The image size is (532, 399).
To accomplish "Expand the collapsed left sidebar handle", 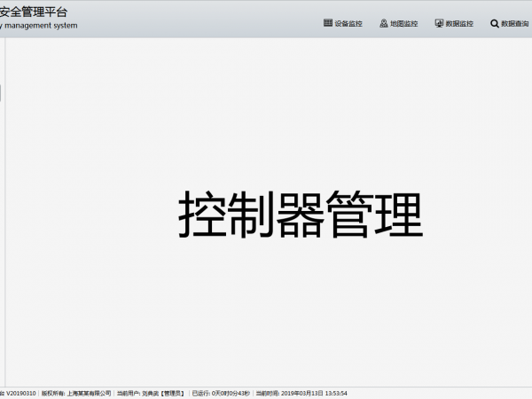I will pyautogui.click(x=1, y=93).
